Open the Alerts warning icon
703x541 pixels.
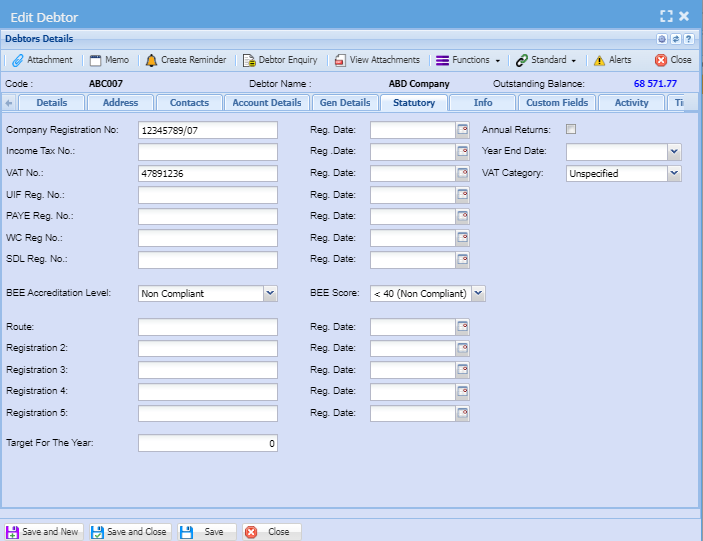click(599, 60)
